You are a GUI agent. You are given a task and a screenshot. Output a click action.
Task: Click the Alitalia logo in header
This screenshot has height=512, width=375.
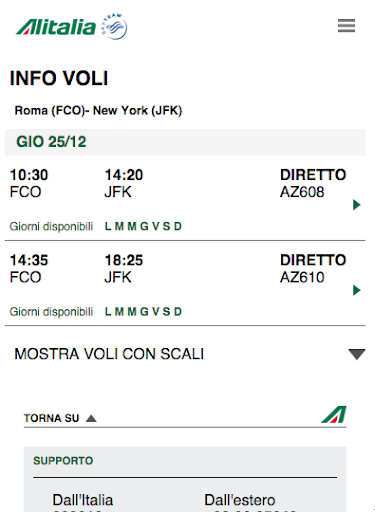[56, 27]
